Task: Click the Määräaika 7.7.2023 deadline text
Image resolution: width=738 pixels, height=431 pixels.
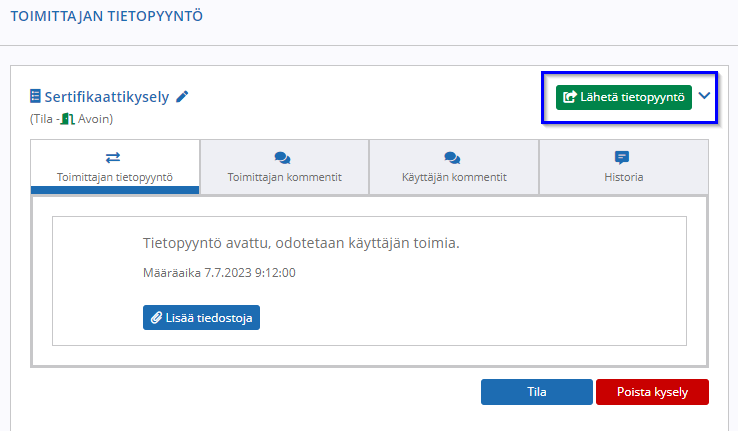Action: [219, 272]
